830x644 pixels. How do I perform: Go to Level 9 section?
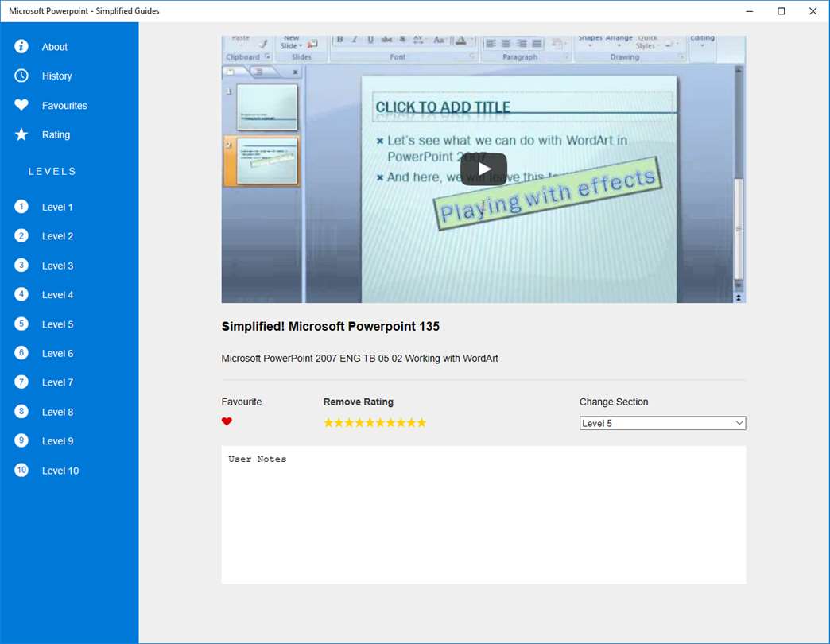(58, 441)
